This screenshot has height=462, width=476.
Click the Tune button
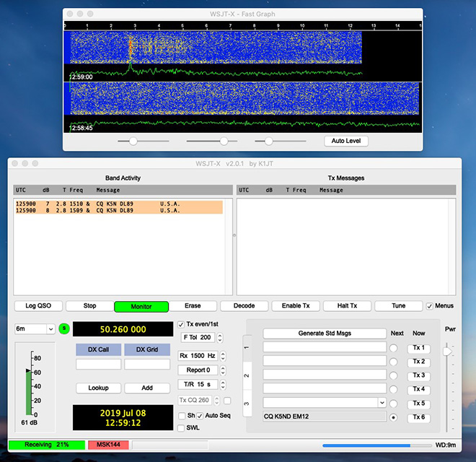click(x=399, y=306)
